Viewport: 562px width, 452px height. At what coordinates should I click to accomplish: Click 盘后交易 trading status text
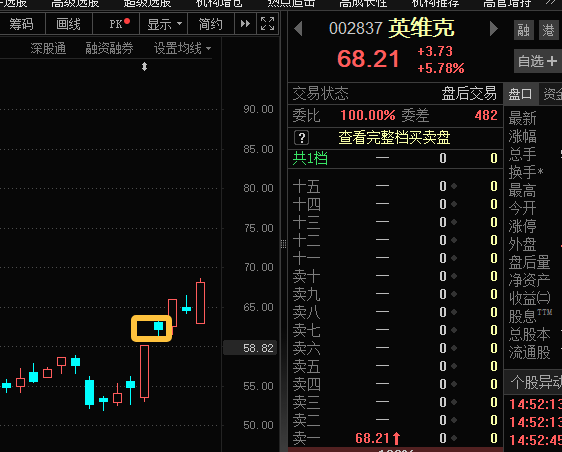coord(469,94)
